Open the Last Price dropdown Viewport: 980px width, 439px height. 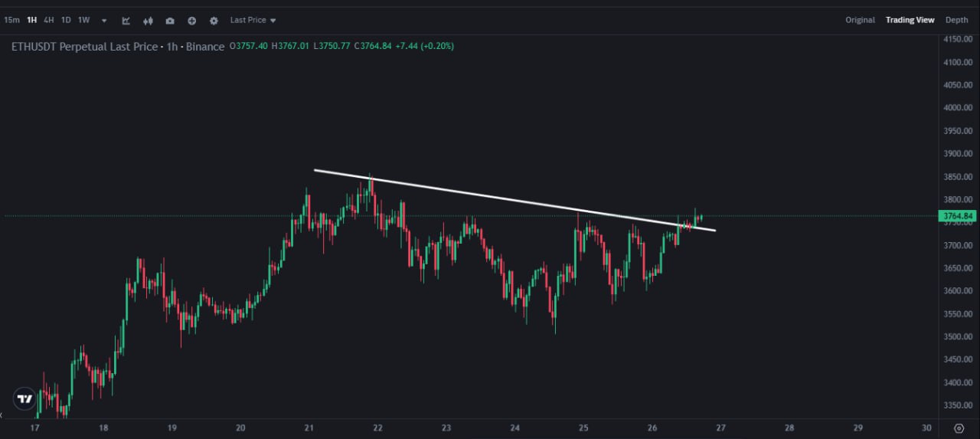(x=253, y=20)
